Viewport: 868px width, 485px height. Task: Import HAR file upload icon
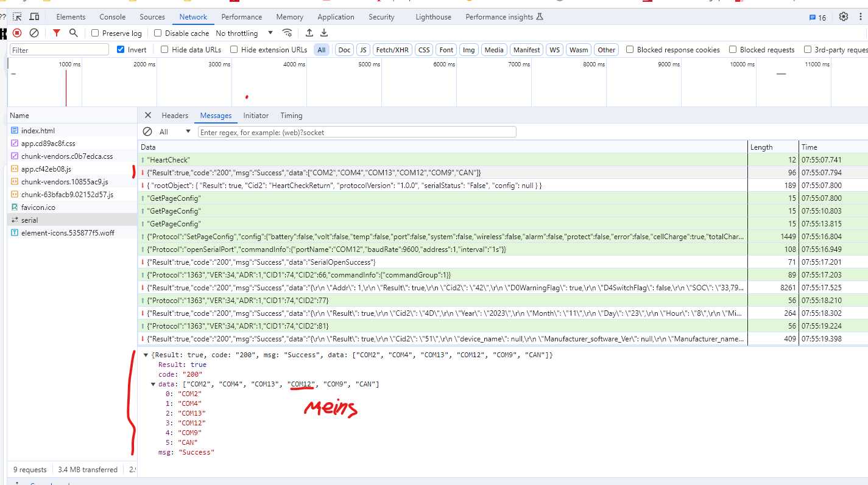pos(309,33)
